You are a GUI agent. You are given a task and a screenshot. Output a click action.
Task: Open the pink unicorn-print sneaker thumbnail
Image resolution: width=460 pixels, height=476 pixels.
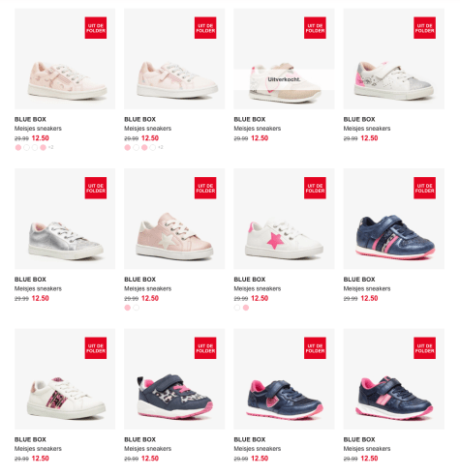point(65,59)
